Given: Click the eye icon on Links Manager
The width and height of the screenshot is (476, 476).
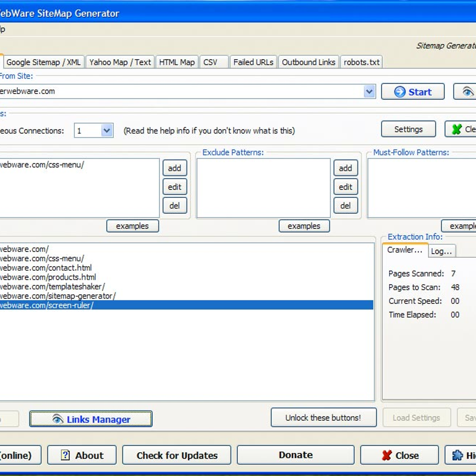Looking at the screenshot, I should click(x=58, y=419).
